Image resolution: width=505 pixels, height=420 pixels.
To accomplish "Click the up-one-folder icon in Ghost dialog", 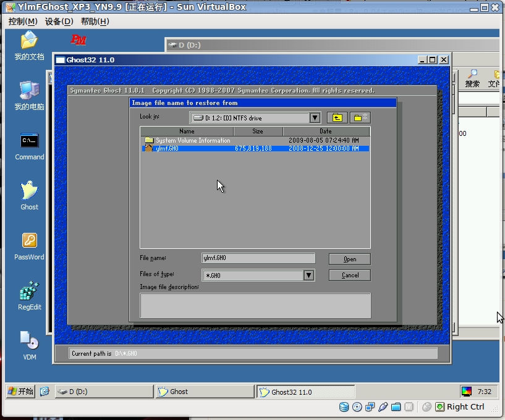I will (x=337, y=118).
